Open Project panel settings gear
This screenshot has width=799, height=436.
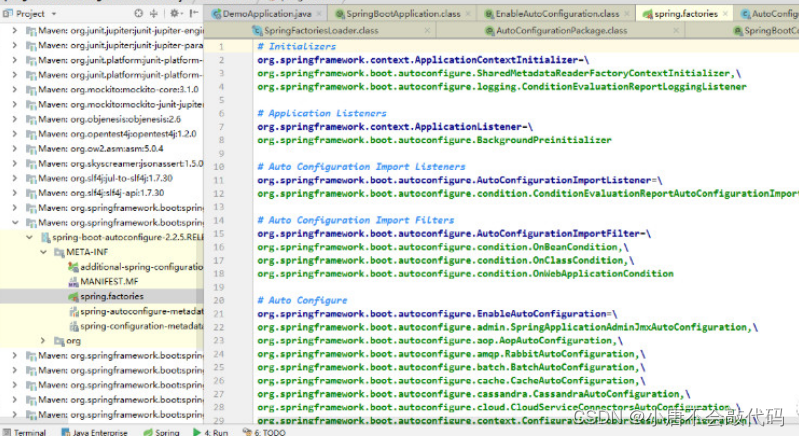click(x=175, y=14)
